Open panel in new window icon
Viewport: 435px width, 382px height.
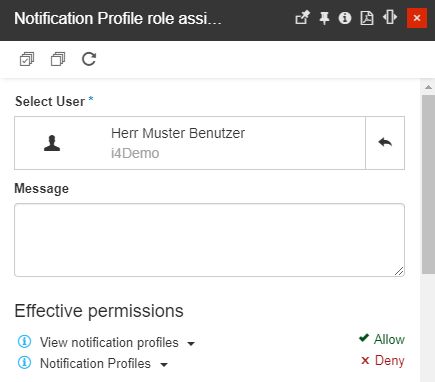[302, 18]
